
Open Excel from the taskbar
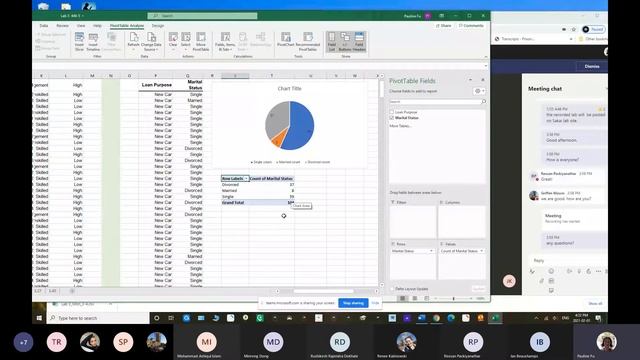495,318
